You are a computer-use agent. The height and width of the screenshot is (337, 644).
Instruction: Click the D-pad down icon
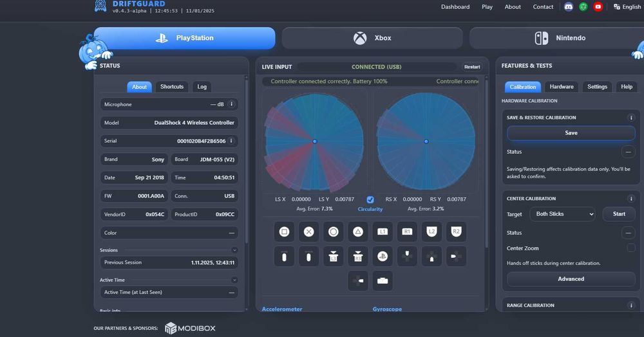[x=431, y=257]
